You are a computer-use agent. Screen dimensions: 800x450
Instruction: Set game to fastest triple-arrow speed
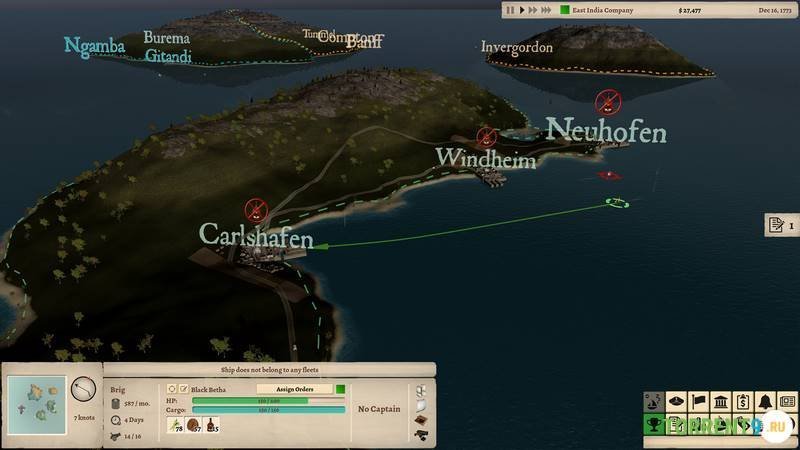click(547, 10)
